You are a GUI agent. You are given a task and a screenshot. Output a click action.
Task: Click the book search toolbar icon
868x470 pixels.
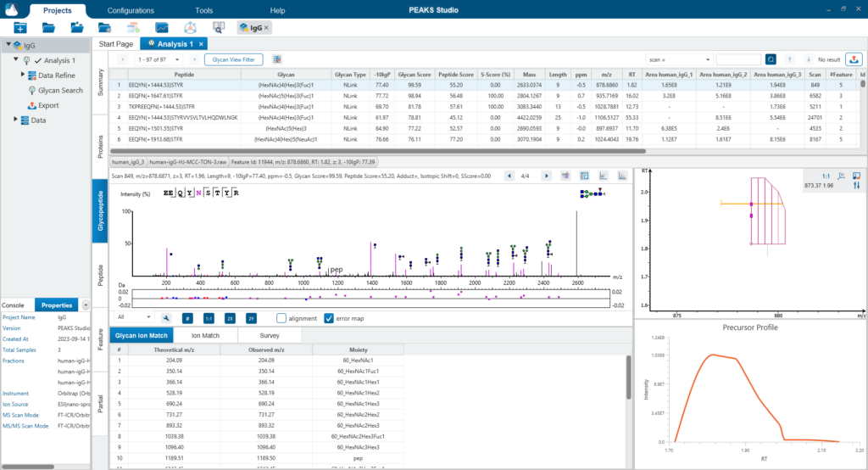pos(219,28)
